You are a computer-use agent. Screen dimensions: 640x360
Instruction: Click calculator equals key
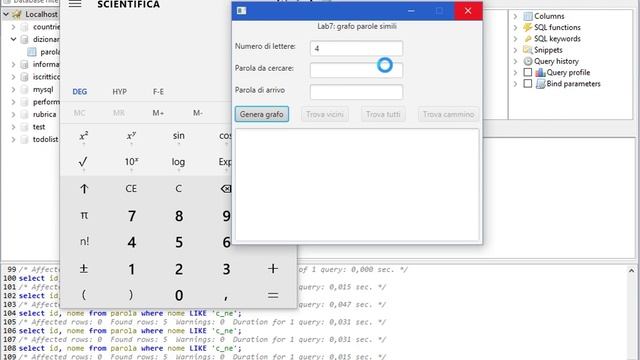[273, 295]
